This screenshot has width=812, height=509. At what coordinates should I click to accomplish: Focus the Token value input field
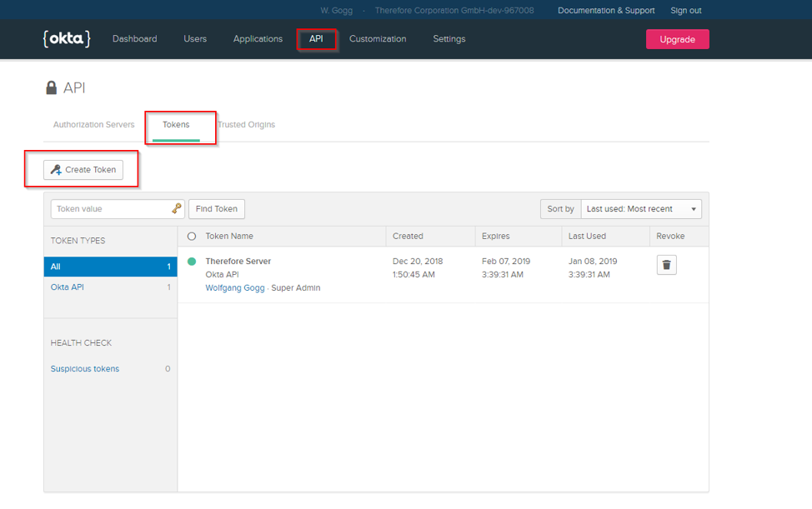(111, 209)
